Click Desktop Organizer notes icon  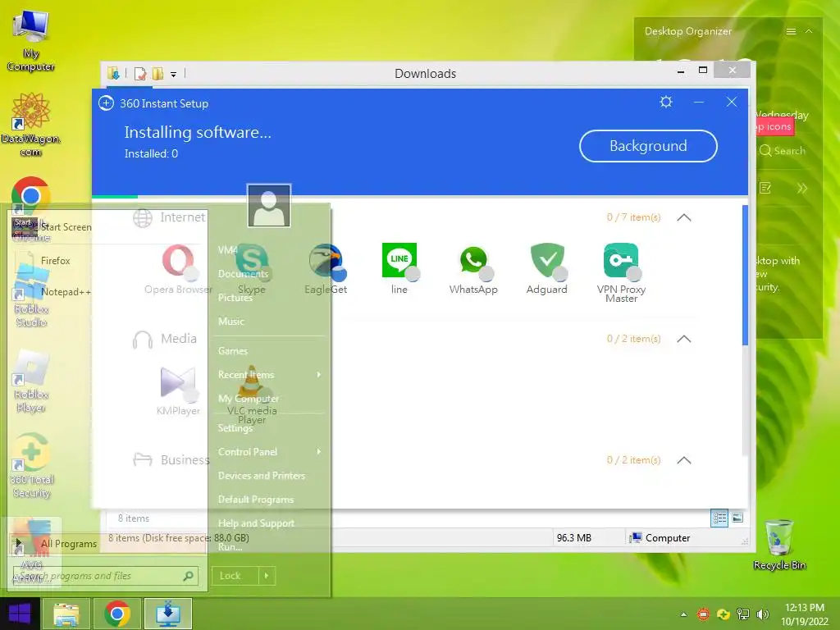(x=765, y=188)
